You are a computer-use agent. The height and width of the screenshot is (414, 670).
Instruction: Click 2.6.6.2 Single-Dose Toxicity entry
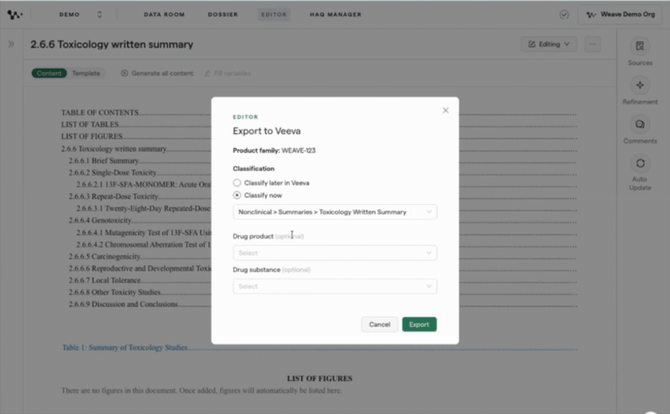pos(113,173)
